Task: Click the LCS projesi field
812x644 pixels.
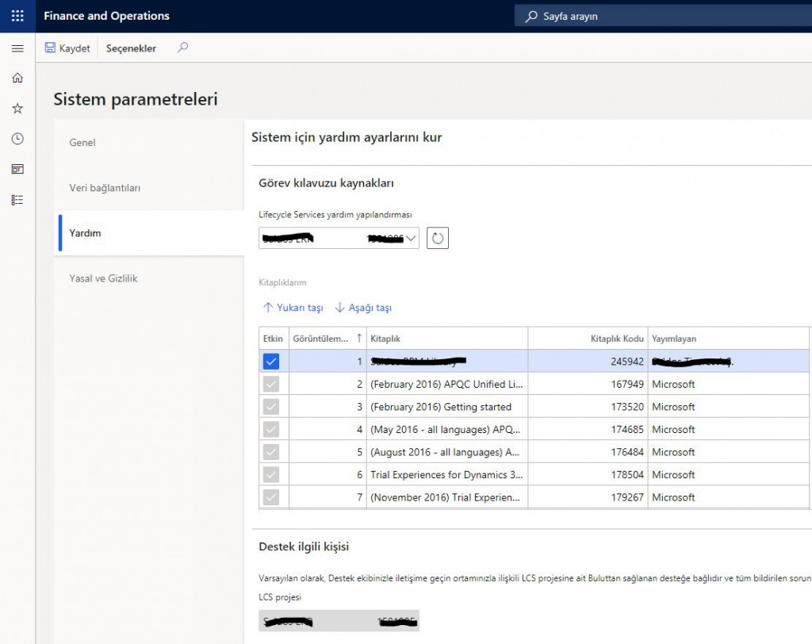Action: tap(339, 621)
